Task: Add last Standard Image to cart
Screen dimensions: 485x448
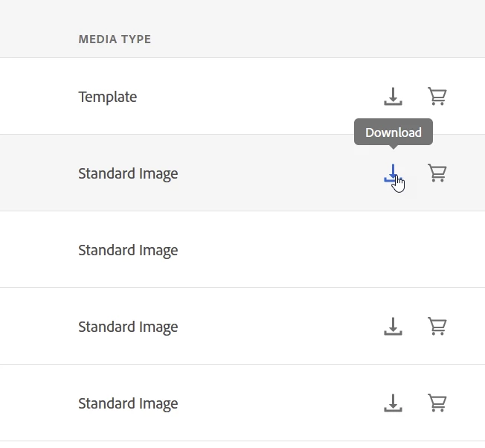Action: tap(437, 403)
